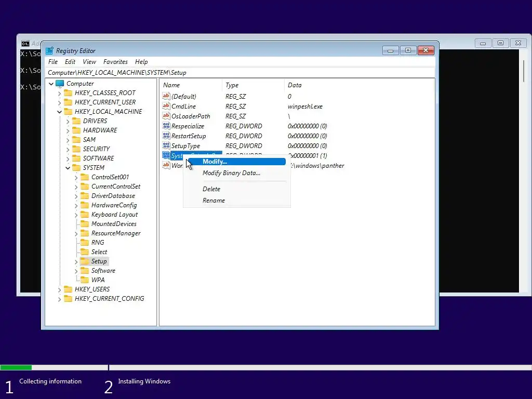Open the File menu

tap(53, 62)
